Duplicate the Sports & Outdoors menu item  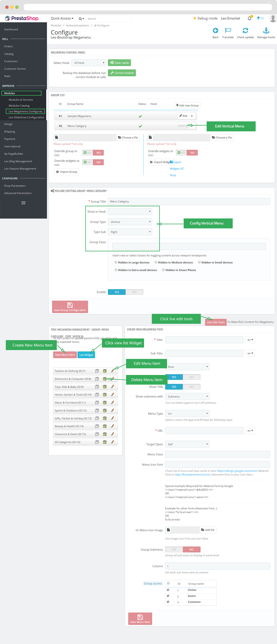click(97, 410)
